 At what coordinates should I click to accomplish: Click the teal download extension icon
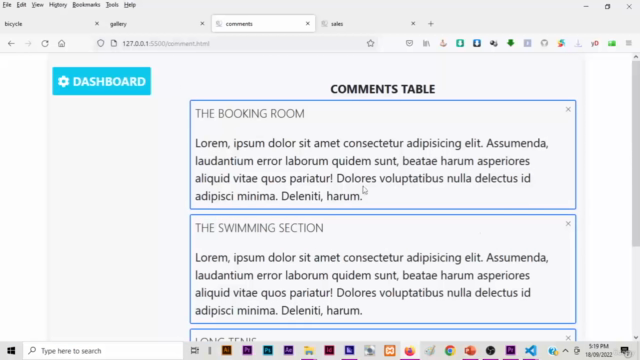click(460, 43)
